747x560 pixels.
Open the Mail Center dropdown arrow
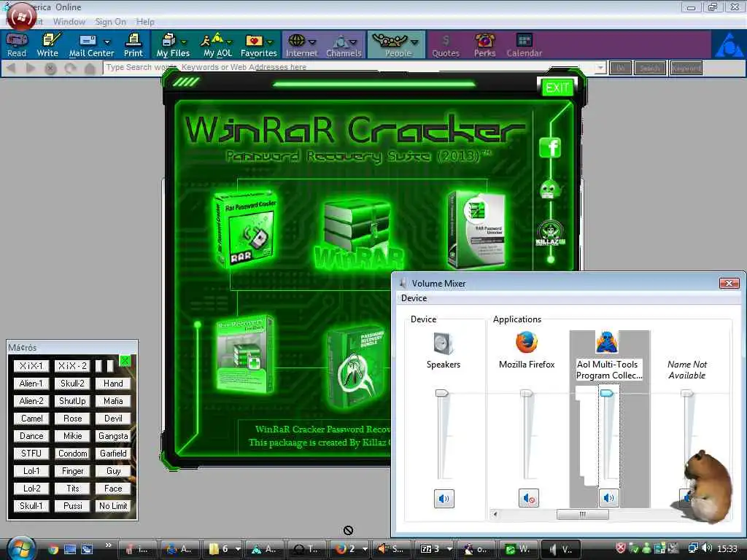107,42
